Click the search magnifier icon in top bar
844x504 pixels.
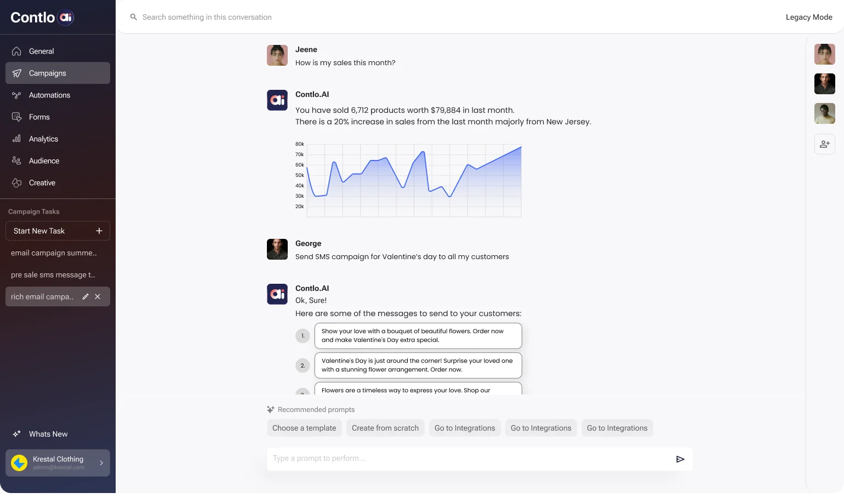pos(133,17)
